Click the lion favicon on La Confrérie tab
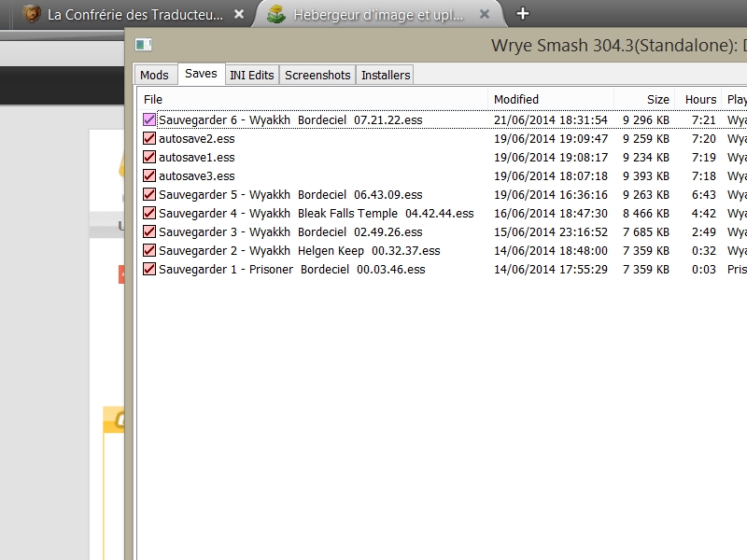This screenshot has height=560, width=747. 32,14
